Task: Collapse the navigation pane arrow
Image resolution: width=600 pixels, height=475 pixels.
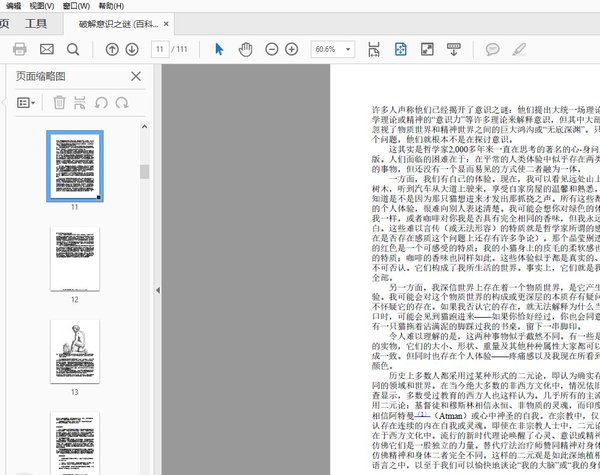Action: tap(158, 290)
